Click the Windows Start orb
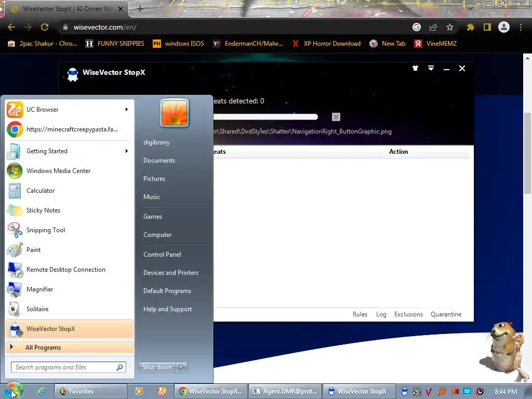Viewport: 532px width, 399px height. tap(13, 391)
